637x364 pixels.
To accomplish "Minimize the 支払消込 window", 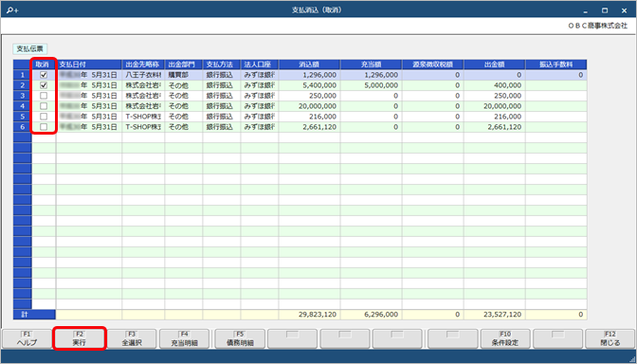I will point(586,10).
